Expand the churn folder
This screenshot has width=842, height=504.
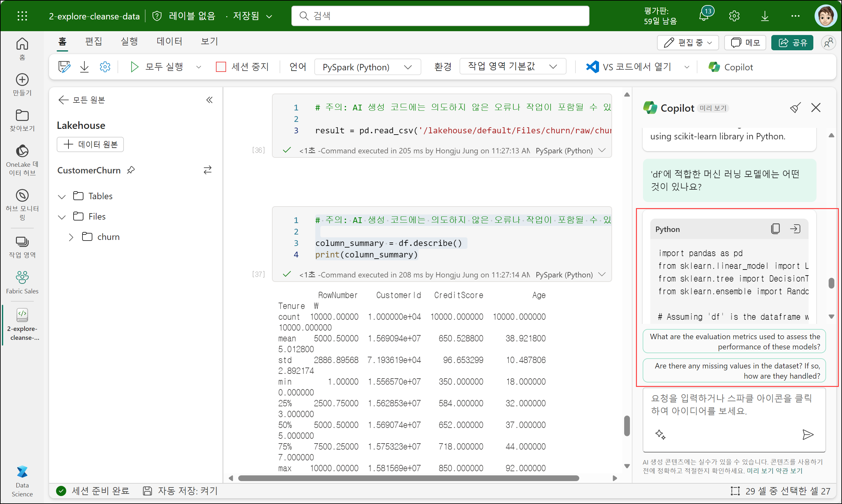71,237
